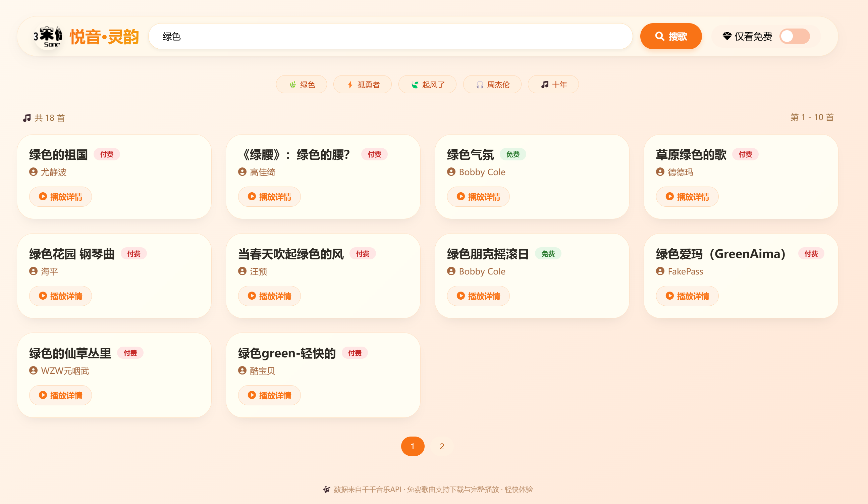Click play icon in 绿色气氛 card
Image resolution: width=868 pixels, height=504 pixels.
click(460, 196)
